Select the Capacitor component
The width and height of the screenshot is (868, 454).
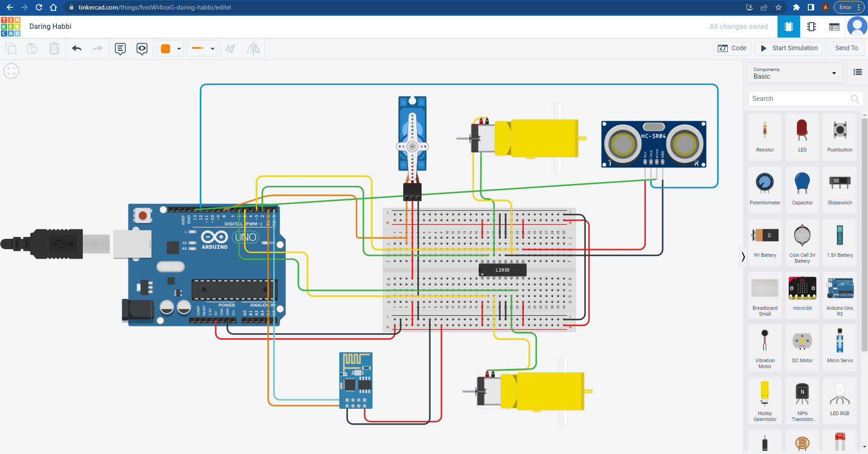pos(802,189)
